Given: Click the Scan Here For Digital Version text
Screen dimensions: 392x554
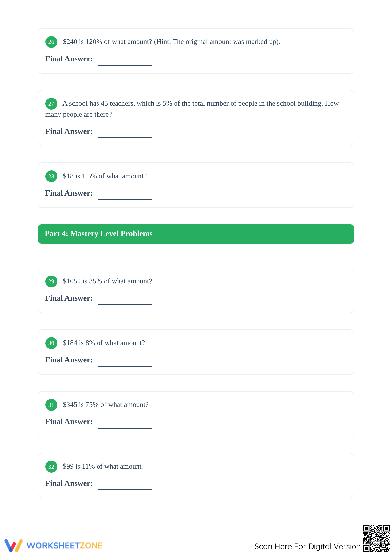Looking at the screenshot, I should [308, 546].
